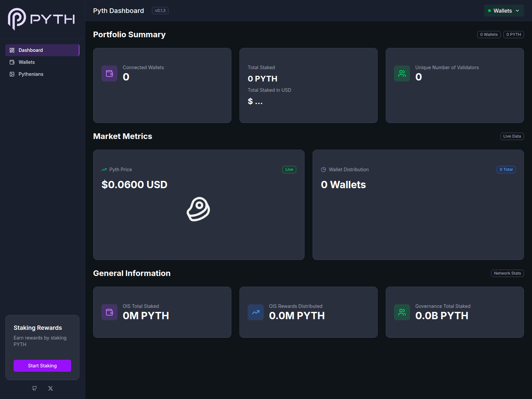Click the Connected Wallets label
Image resolution: width=532 pixels, height=399 pixels.
[143, 67]
